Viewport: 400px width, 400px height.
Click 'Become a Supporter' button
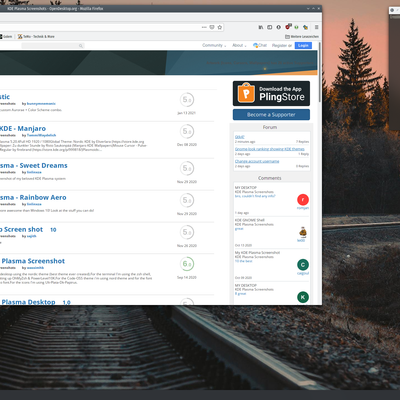click(271, 114)
